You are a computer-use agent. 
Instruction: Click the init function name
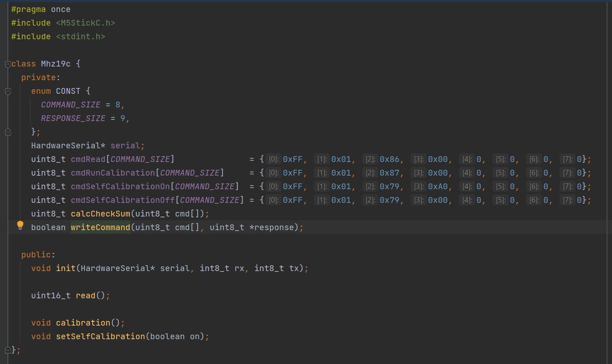pyautogui.click(x=65, y=268)
